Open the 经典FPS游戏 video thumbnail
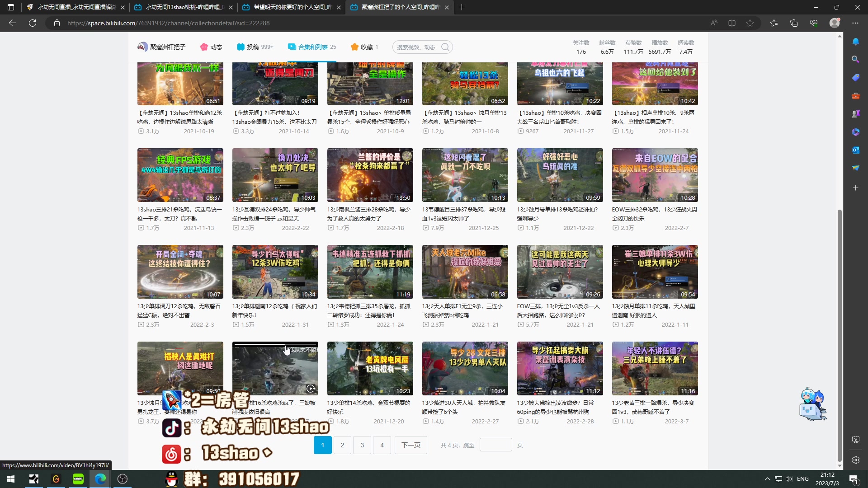The width and height of the screenshot is (868, 488). click(180, 175)
